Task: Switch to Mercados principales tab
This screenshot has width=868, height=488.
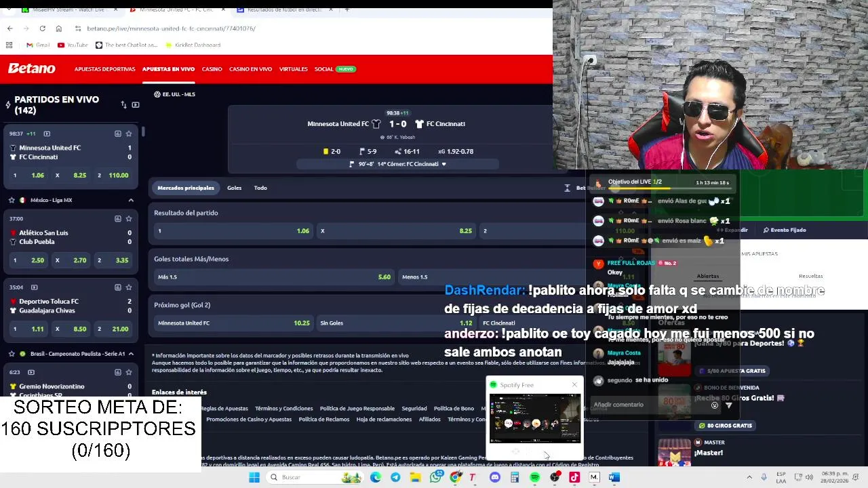Action: click(x=186, y=188)
